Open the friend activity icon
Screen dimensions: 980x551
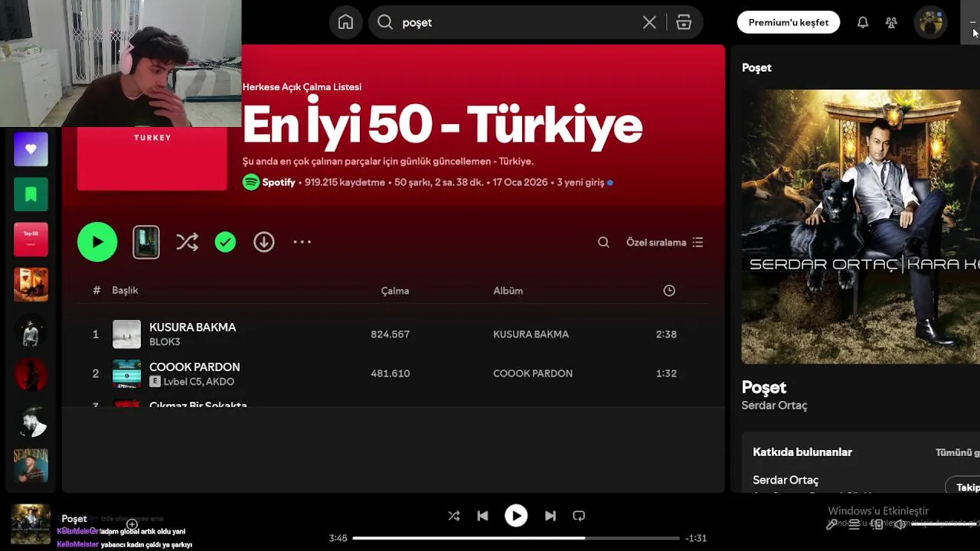click(x=891, y=22)
